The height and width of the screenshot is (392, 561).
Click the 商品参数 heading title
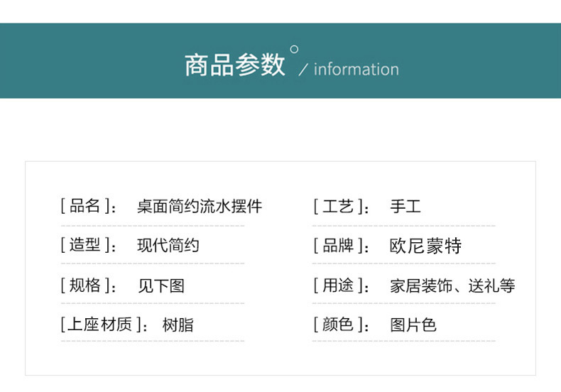(234, 65)
